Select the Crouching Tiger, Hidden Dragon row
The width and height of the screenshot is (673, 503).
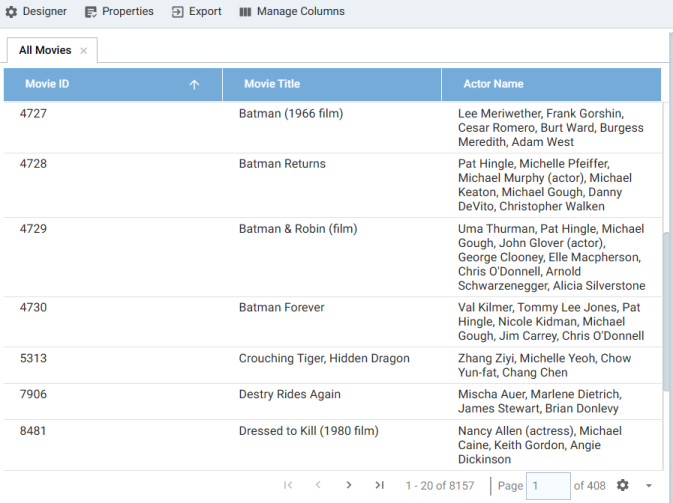click(333, 365)
